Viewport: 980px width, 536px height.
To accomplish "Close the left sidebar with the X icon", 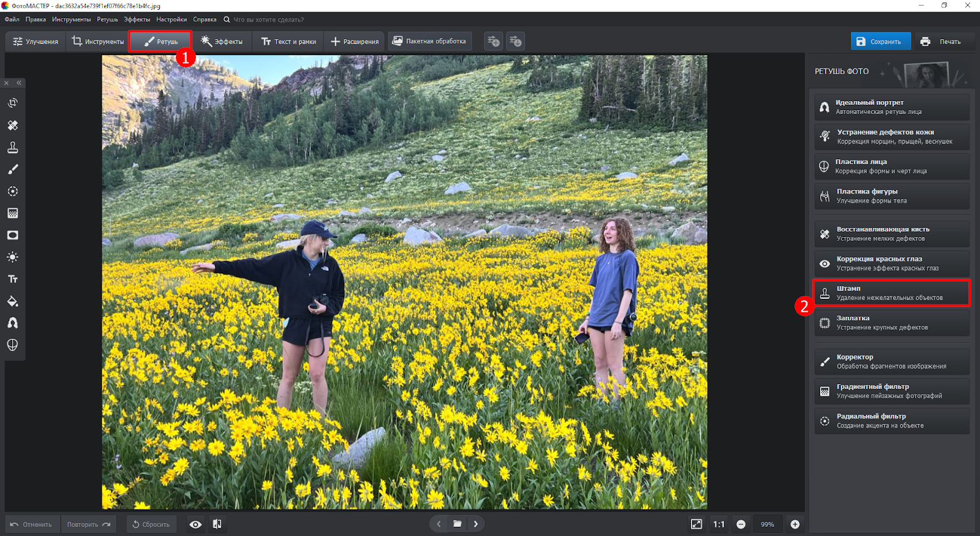I will (7, 83).
